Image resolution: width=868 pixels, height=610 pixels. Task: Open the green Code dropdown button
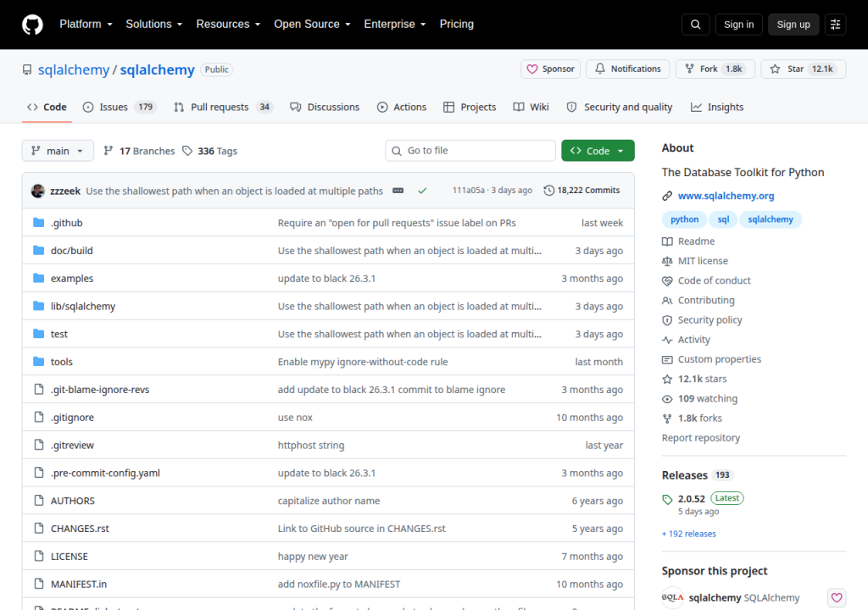pyautogui.click(x=598, y=151)
